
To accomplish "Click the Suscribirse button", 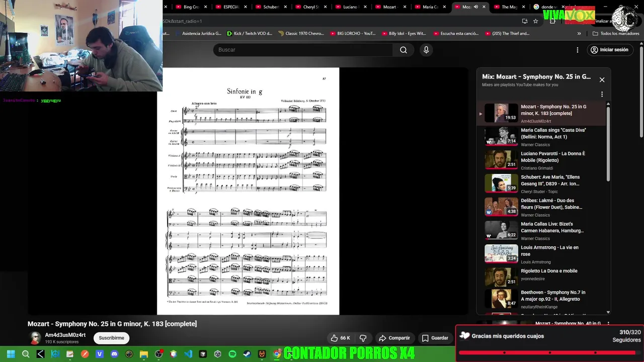I will [x=111, y=338].
